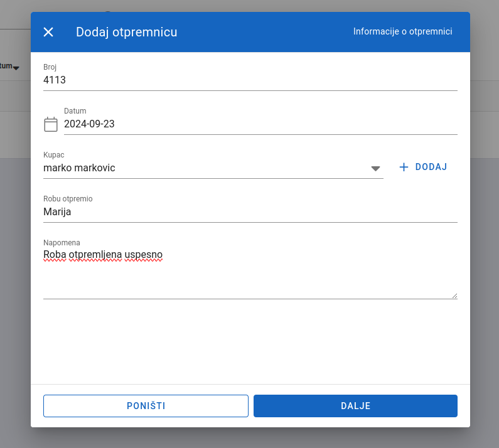This screenshot has height=448, width=499.
Task: Open the Kupac dropdown arrow
Action: pos(375,168)
